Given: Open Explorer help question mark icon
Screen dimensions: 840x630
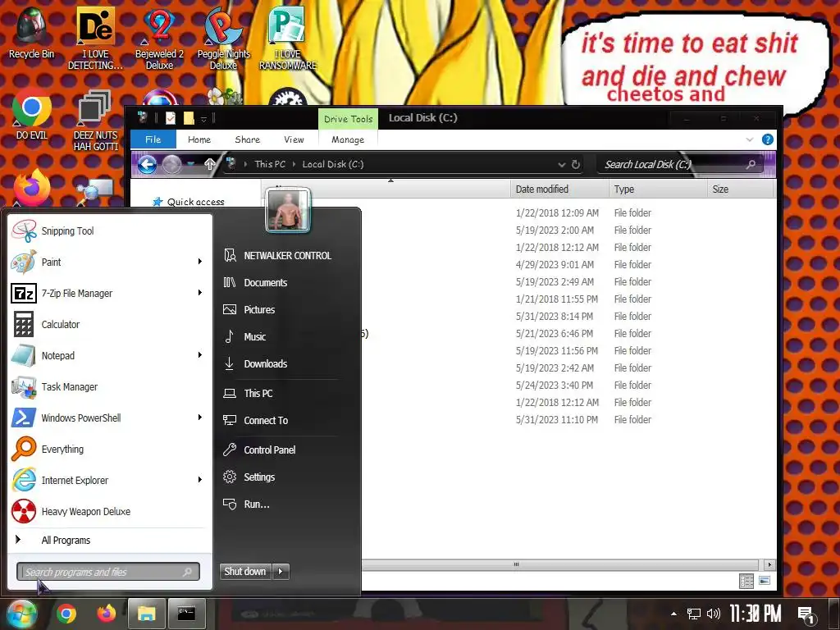Looking at the screenshot, I should coord(767,139).
